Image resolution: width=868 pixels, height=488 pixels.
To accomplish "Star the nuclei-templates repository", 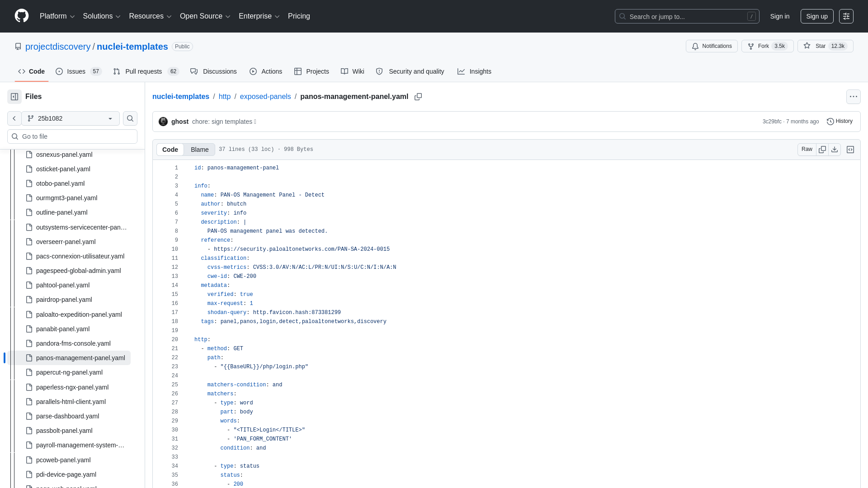I will (x=825, y=46).
